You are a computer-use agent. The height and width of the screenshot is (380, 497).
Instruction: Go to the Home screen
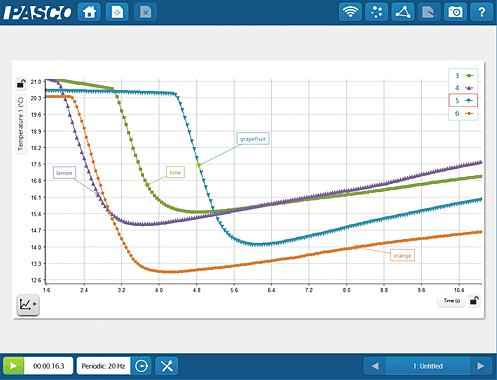click(89, 12)
